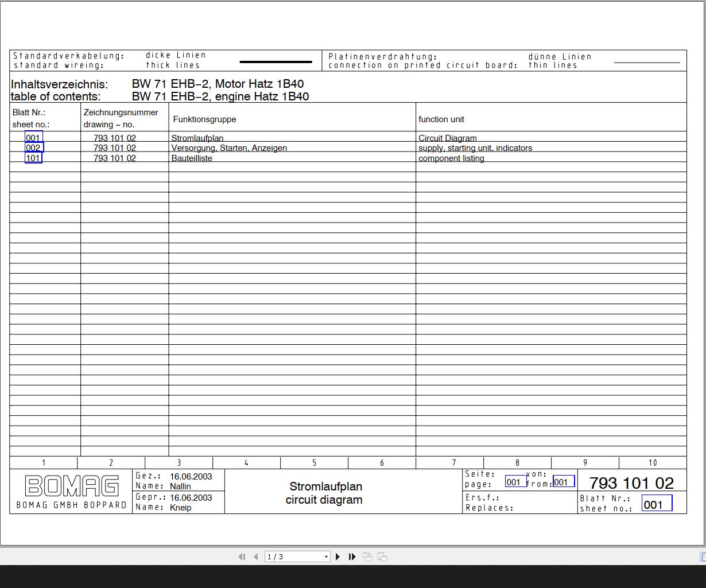Viewport: 706px width, 588px height.
Task: Open sheet link 101 in contents table
Action: pyautogui.click(x=33, y=158)
